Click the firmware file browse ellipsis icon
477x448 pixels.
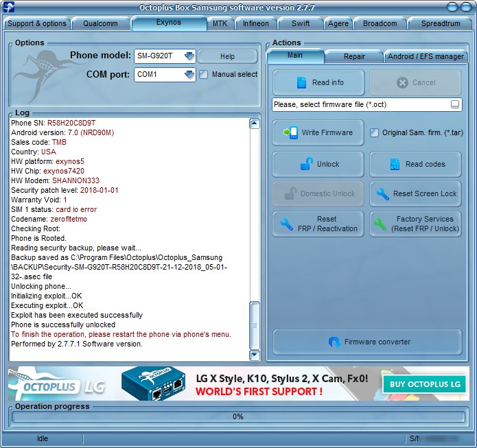[x=455, y=104]
